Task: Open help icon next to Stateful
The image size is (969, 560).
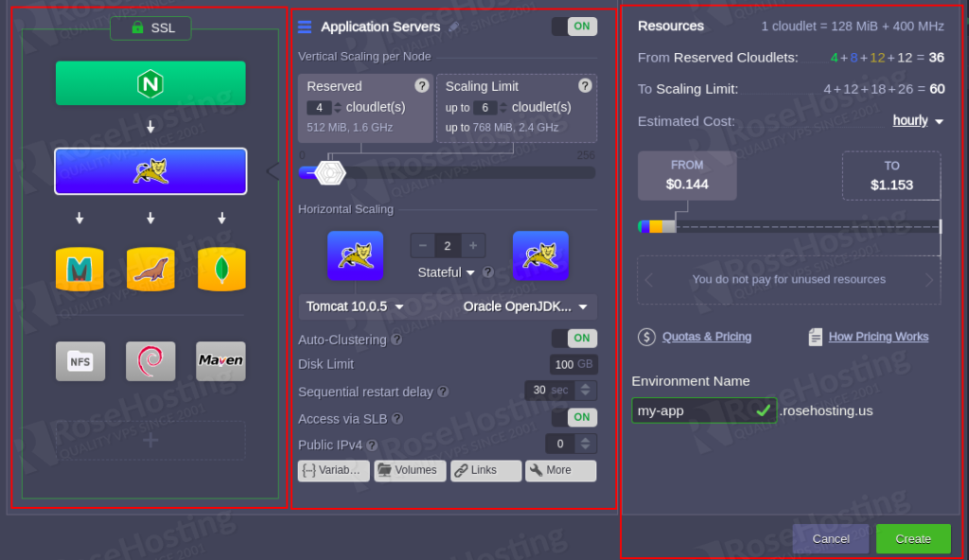Action: point(487,272)
